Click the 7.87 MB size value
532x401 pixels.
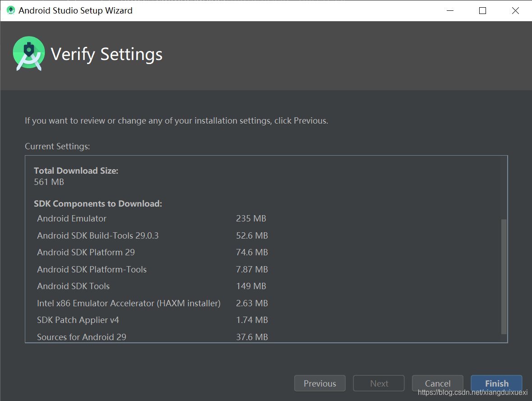coord(252,269)
